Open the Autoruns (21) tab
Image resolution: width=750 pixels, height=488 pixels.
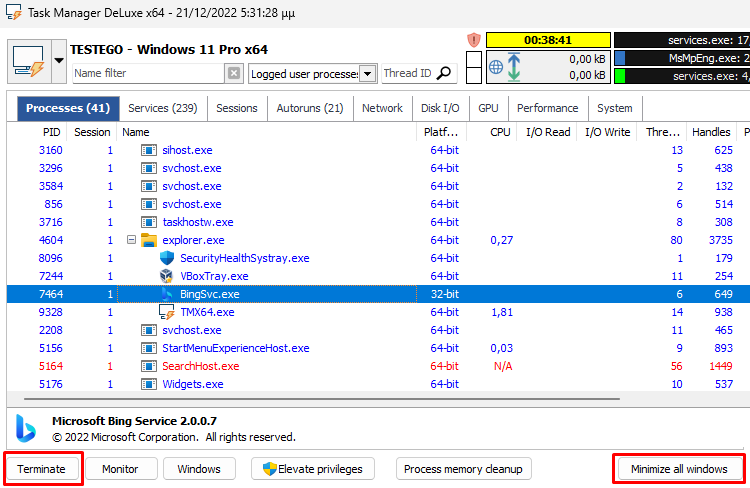click(310, 108)
